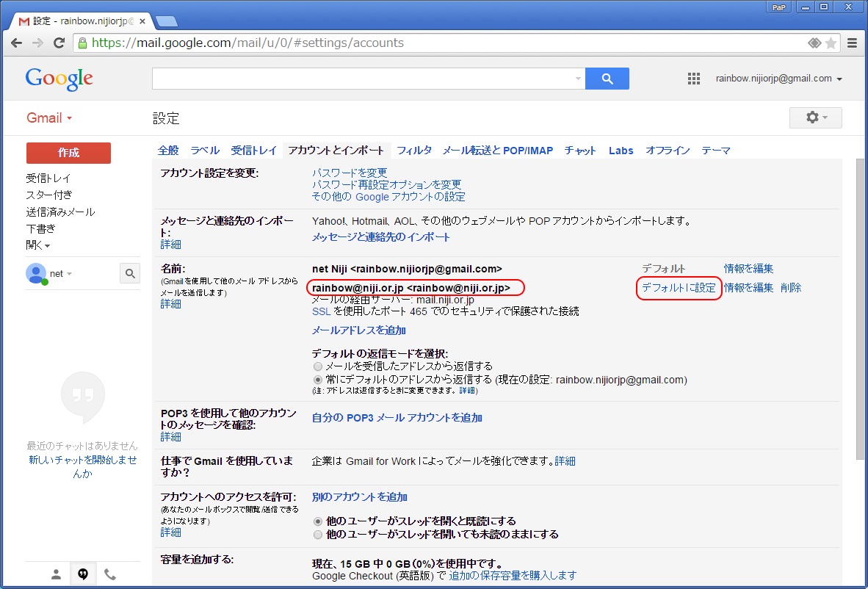Click 別のアカウントを追加 link
This screenshot has height=589, width=868.
[x=360, y=497]
